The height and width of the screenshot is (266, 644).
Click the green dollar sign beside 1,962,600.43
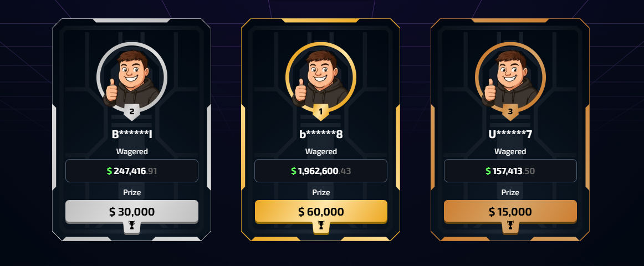click(294, 171)
